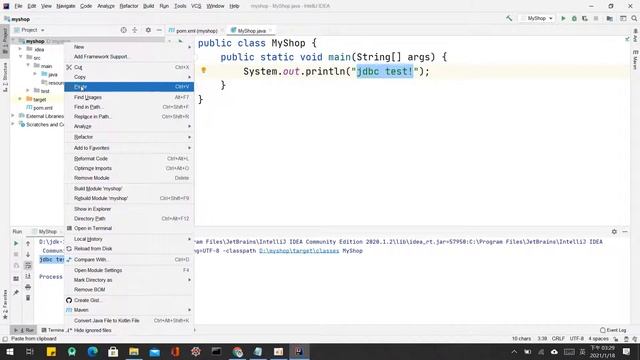Image resolution: width=640 pixels, height=360 pixels.
Task: Select Convert Java File to Kotlin File
Action: click(x=129, y=320)
